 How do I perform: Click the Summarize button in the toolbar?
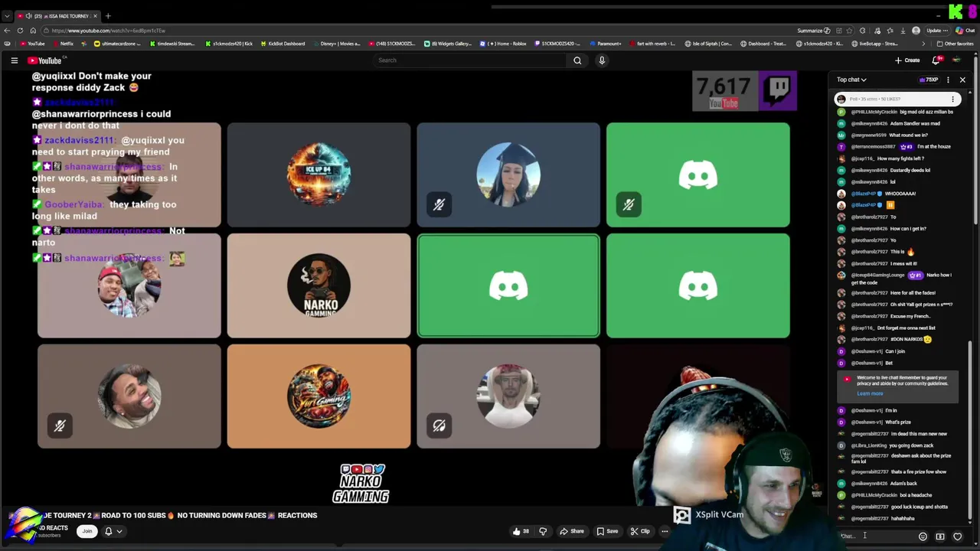tap(813, 31)
